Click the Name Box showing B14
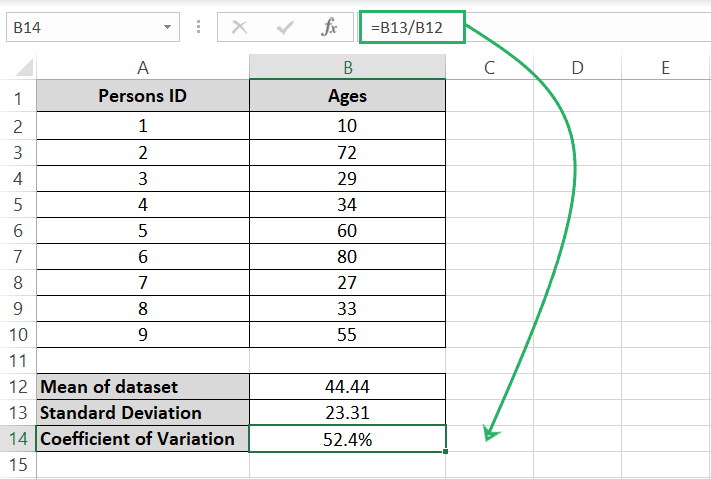Screen dimensions: 711x479 click(x=80, y=27)
